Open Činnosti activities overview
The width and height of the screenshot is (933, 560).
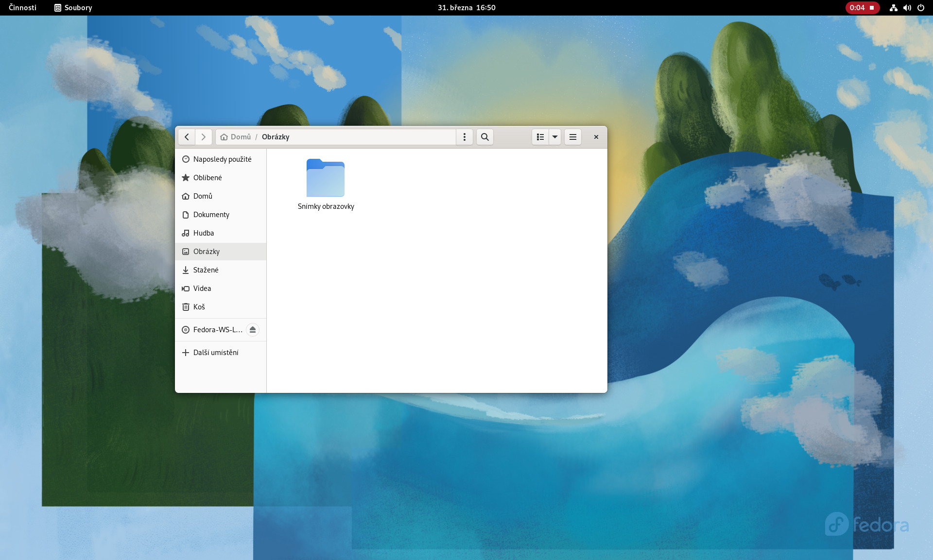[22, 8]
